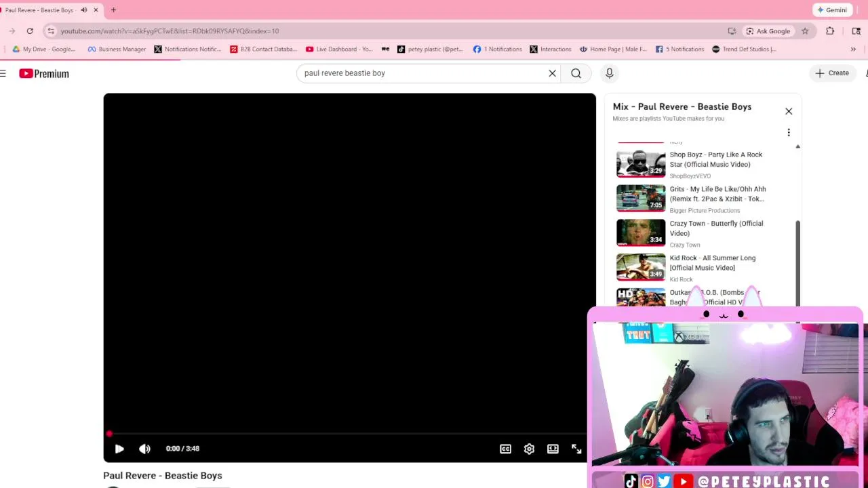868x488 pixels.
Task: Open the Interactions bookmark
Action: pos(551,49)
